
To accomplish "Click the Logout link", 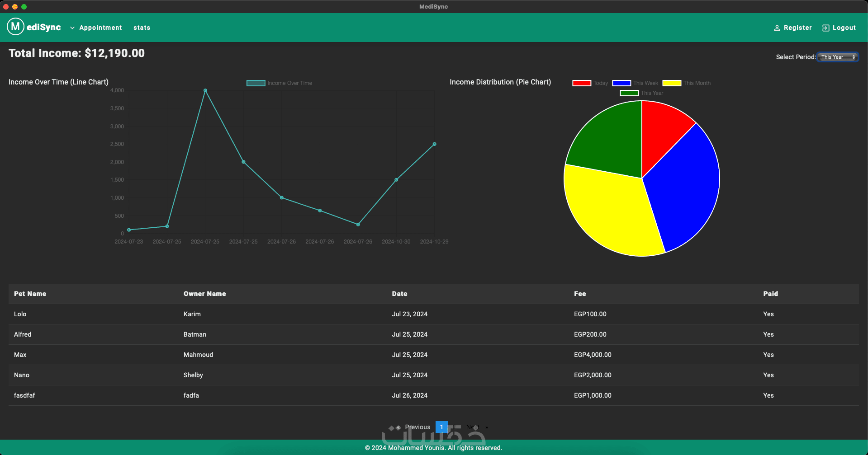I will (844, 28).
